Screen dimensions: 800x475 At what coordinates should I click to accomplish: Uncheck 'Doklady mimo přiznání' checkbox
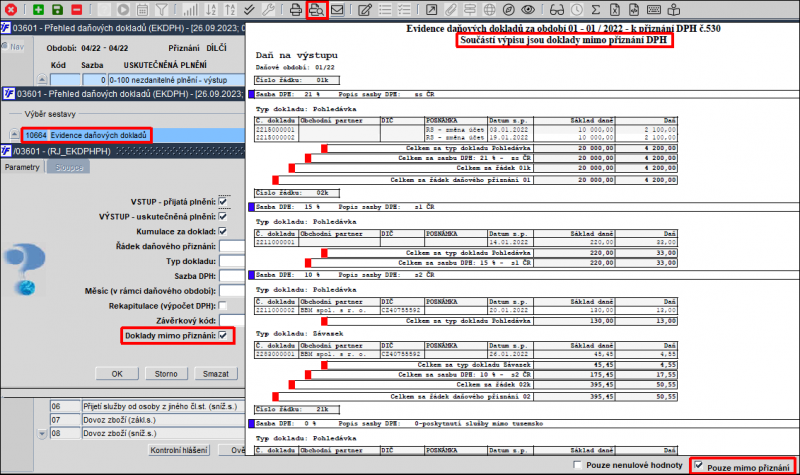click(x=223, y=335)
